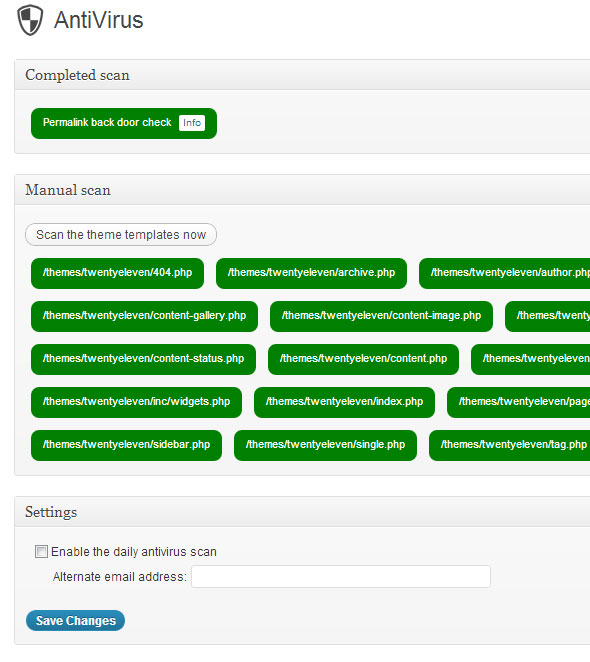Save Changes to antivirus settings
This screenshot has height=662, width=590.
75,621
